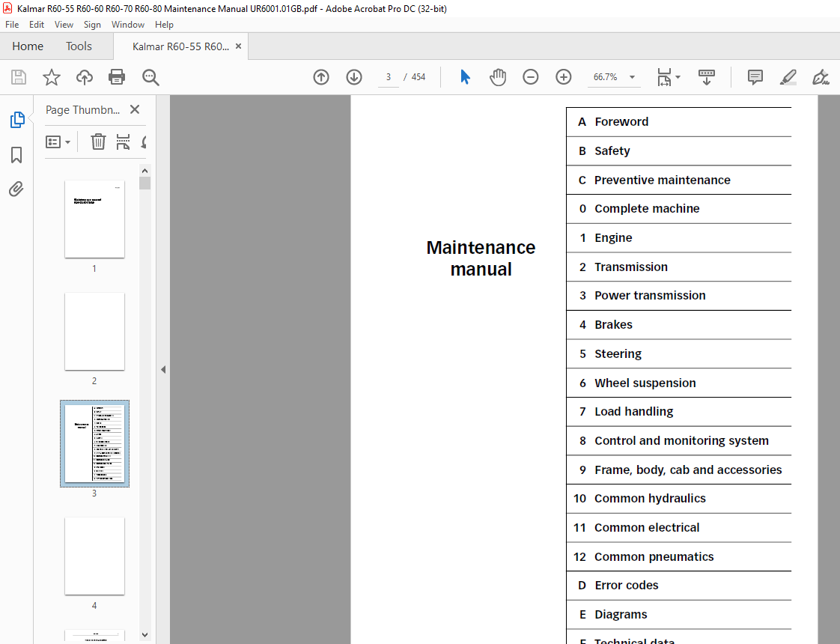Click the scrolling mode keyboard icon
The width and height of the screenshot is (840, 644).
tap(707, 77)
